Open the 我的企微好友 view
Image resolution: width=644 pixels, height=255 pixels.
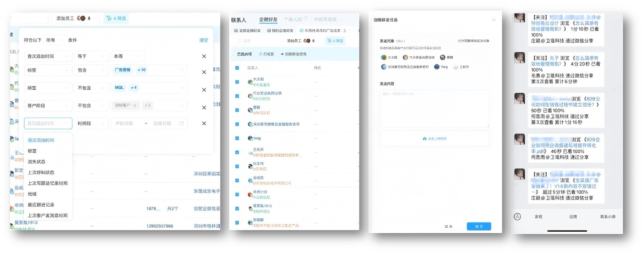[280, 31]
